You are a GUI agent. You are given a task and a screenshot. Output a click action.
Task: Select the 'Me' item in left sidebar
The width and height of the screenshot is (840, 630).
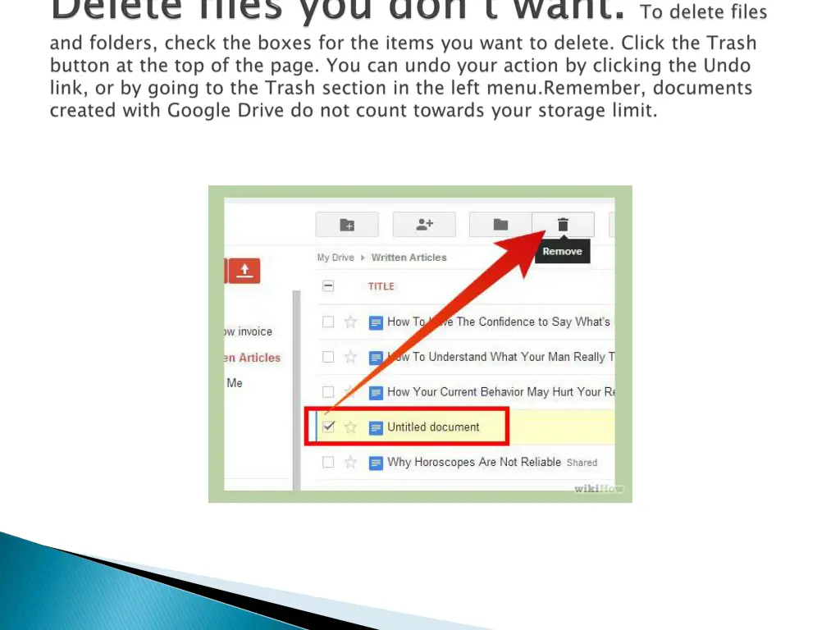pos(234,383)
